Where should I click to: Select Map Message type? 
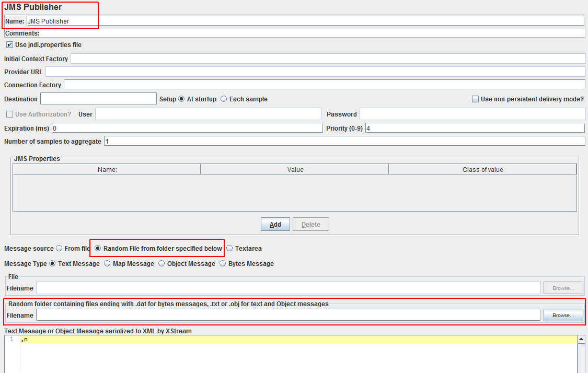coord(107,264)
